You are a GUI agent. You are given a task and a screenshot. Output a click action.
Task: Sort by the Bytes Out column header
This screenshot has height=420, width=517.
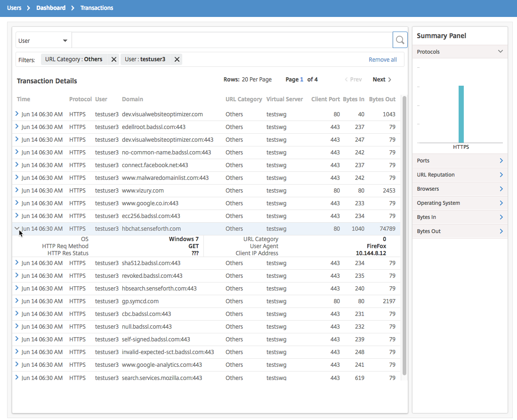coord(382,99)
